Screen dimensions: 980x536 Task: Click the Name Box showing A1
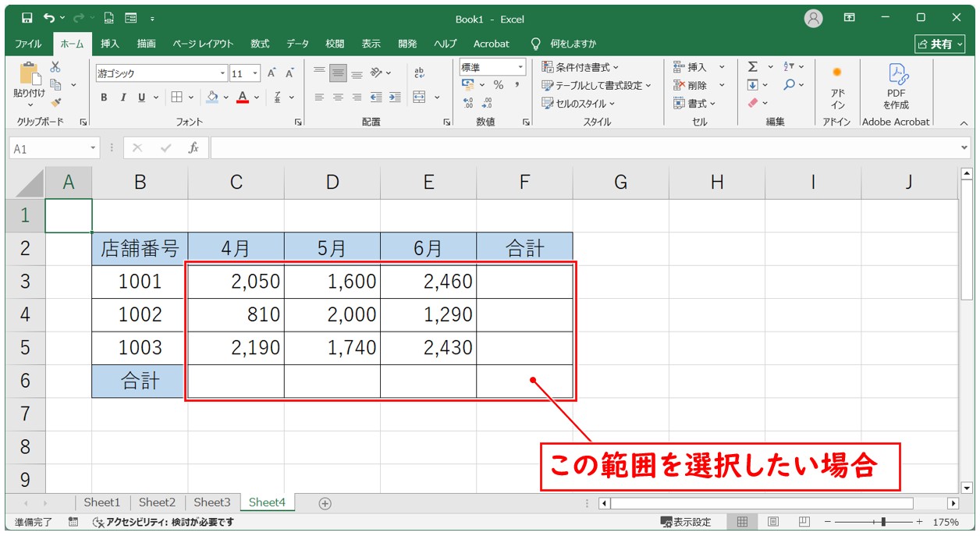pos(48,148)
